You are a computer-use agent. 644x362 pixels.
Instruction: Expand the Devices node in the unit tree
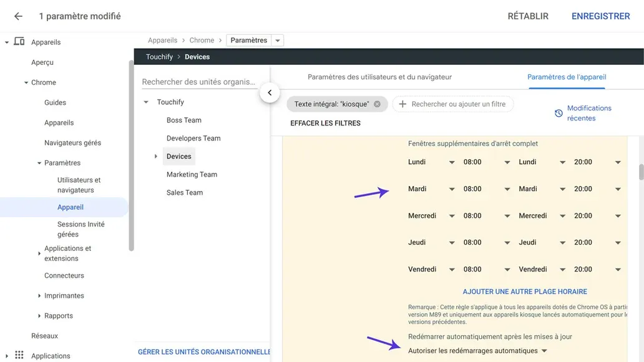click(155, 156)
